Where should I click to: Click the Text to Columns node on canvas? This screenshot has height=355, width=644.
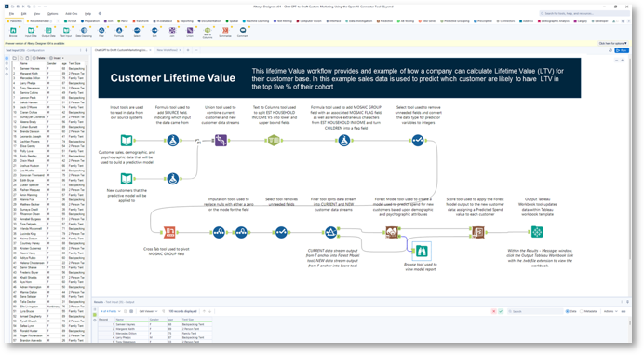point(274,141)
